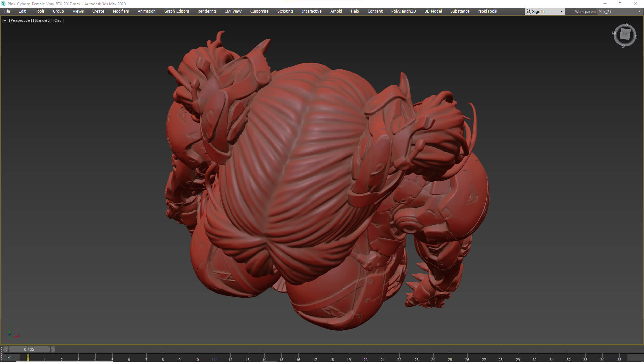Open the Modifiers menu
The height and width of the screenshot is (362, 644).
tap(121, 11)
